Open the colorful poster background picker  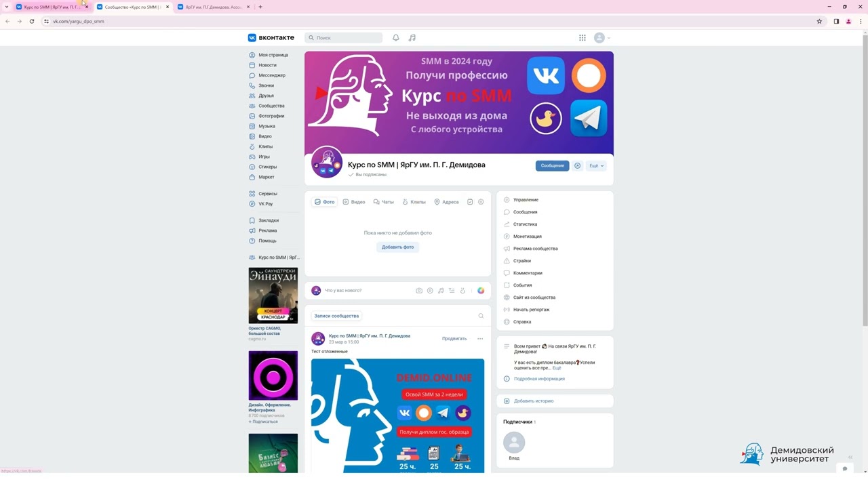coord(481,291)
